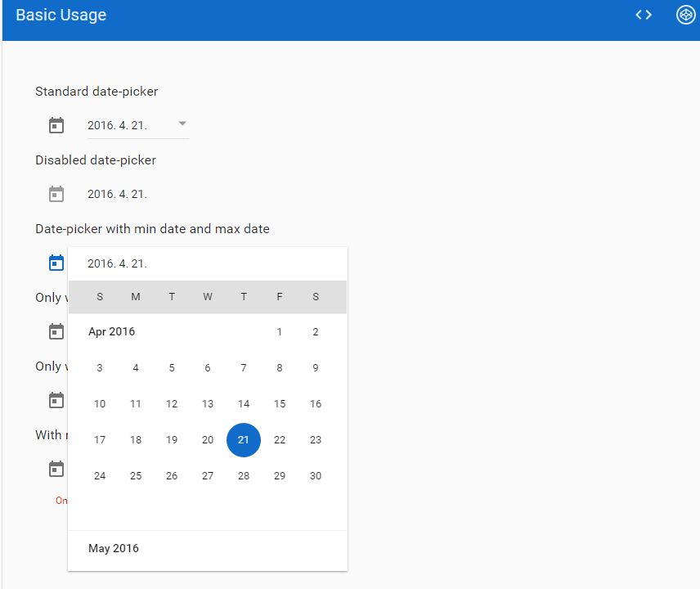This screenshot has height=589, width=700.
Task: Click the May 2016 month label
Action: (x=114, y=548)
